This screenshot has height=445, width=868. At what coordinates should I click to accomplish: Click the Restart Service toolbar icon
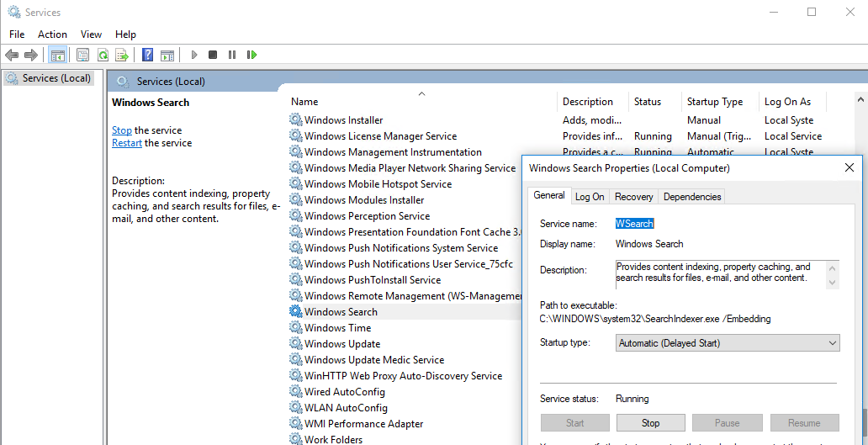(x=251, y=56)
